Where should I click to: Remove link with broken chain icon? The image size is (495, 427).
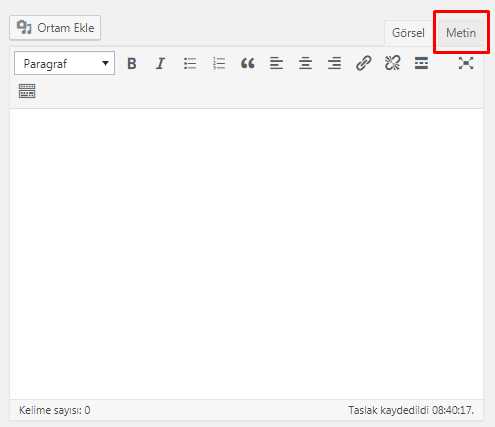pyautogui.click(x=392, y=63)
